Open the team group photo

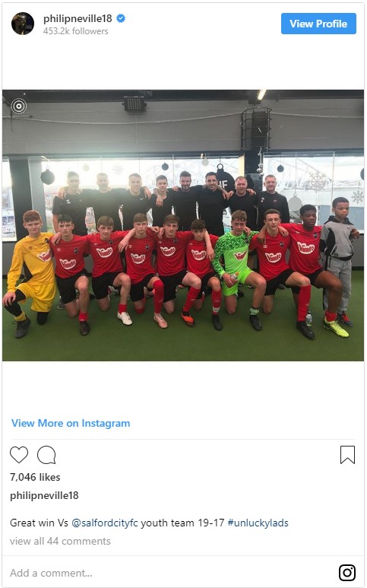click(x=183, y=225)
